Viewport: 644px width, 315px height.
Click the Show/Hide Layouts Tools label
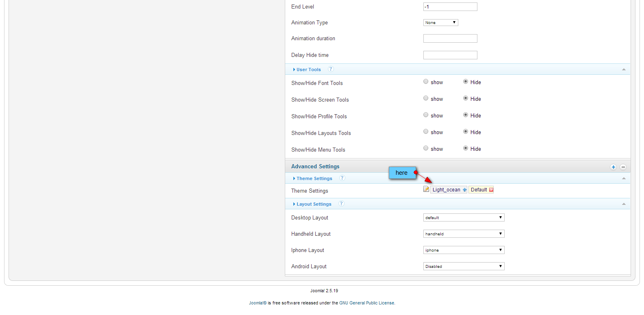point(321,133)
